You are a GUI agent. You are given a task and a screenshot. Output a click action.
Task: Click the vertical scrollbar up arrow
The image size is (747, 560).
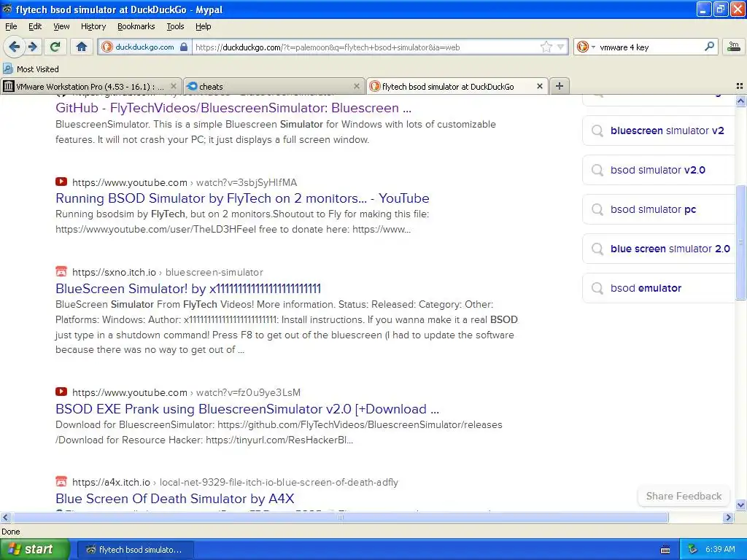[740, 101]
